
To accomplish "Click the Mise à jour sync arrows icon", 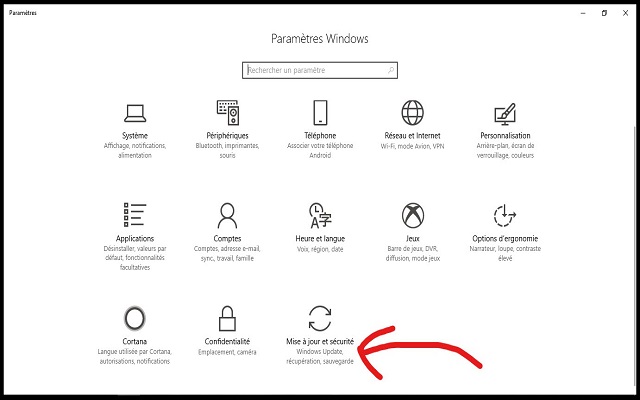I will pyautogui.click(x=320, y=318).
